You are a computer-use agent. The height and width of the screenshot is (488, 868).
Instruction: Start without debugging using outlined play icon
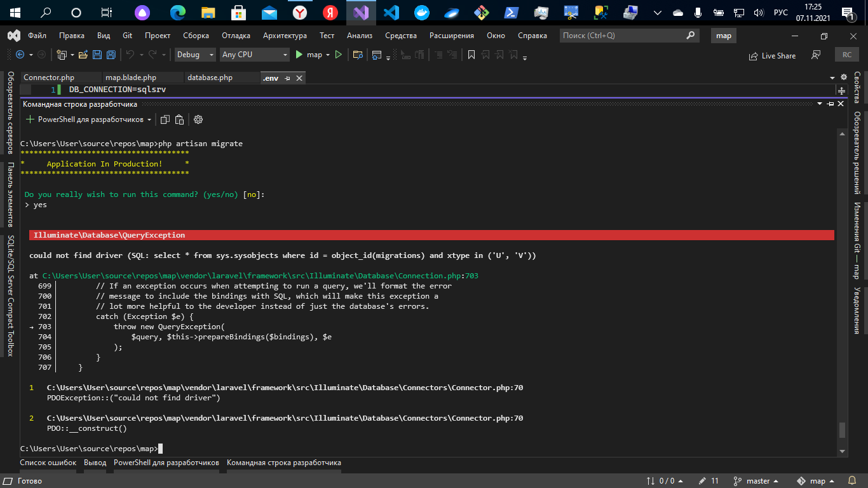(339, 55)
